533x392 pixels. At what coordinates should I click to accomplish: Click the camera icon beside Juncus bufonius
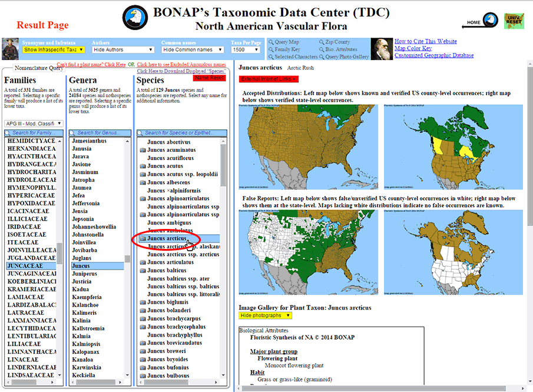[143, 367]
